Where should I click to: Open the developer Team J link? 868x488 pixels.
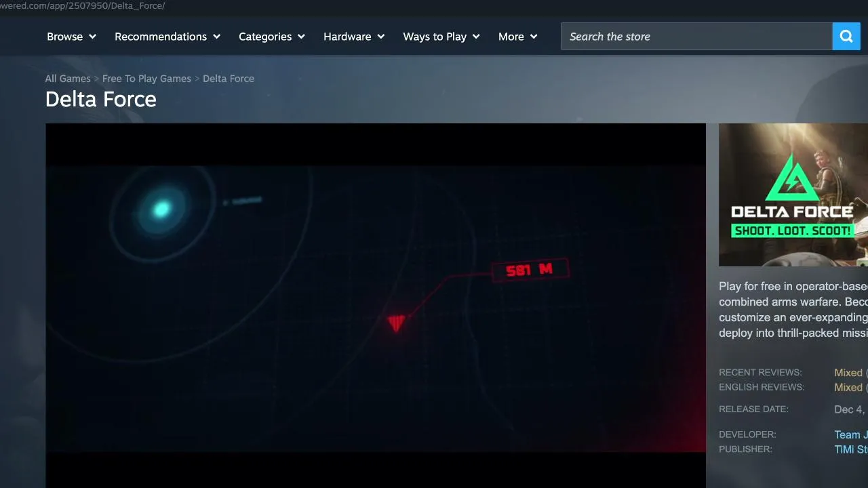[851, 435]
